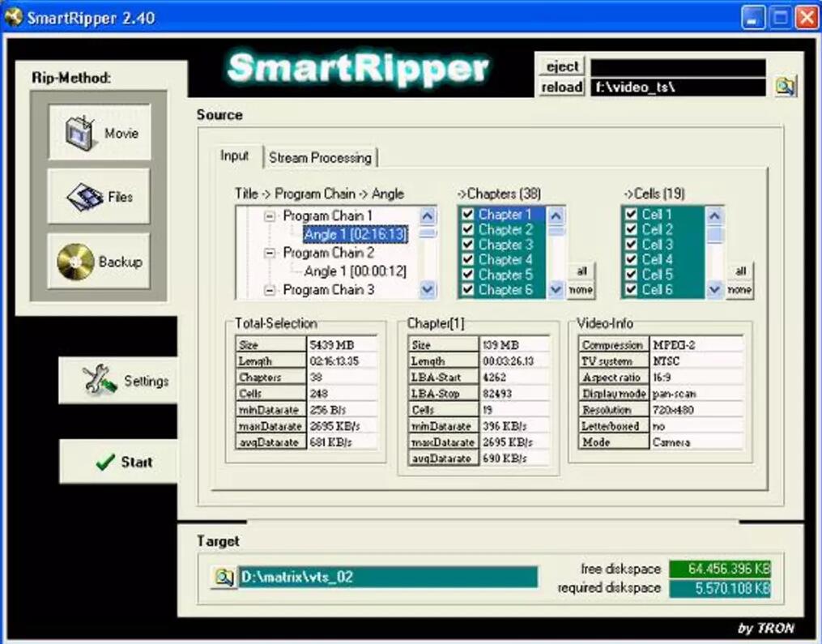The width and height of the screenshot is (822, 644).
Task: Collapse Program Chain 1 node
Action: [270, 216]
